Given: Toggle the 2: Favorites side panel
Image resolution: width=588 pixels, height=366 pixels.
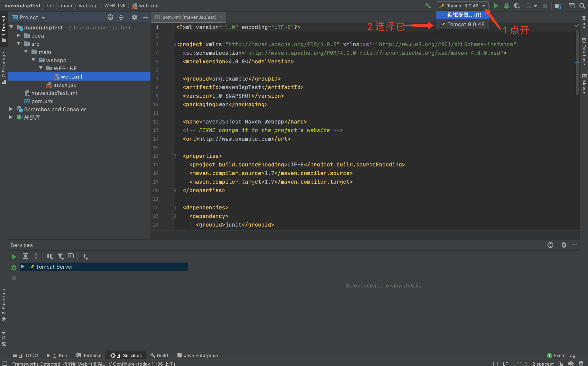Looking at the screenshot, I should [4, 305].
